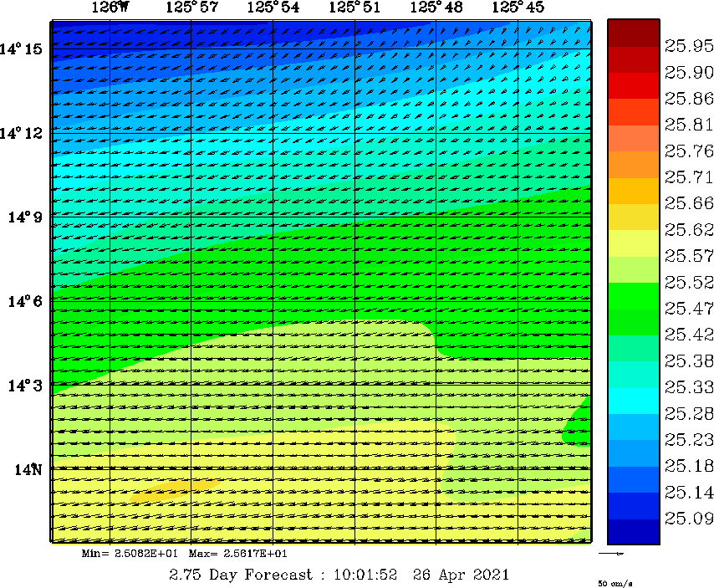This screenshot has height=588, width=714.
Task: Click the 2.75 Day Forecast title text
Action: coord(339,575)
